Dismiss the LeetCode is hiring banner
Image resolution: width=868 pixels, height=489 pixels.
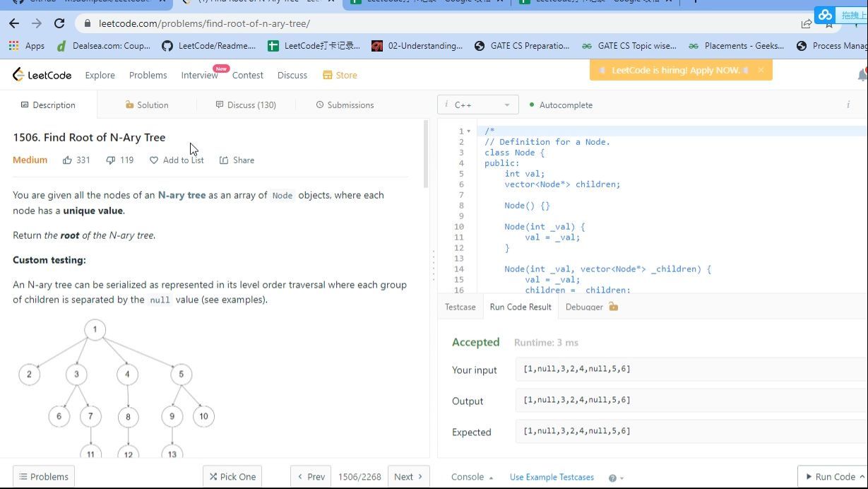(761, 70)
